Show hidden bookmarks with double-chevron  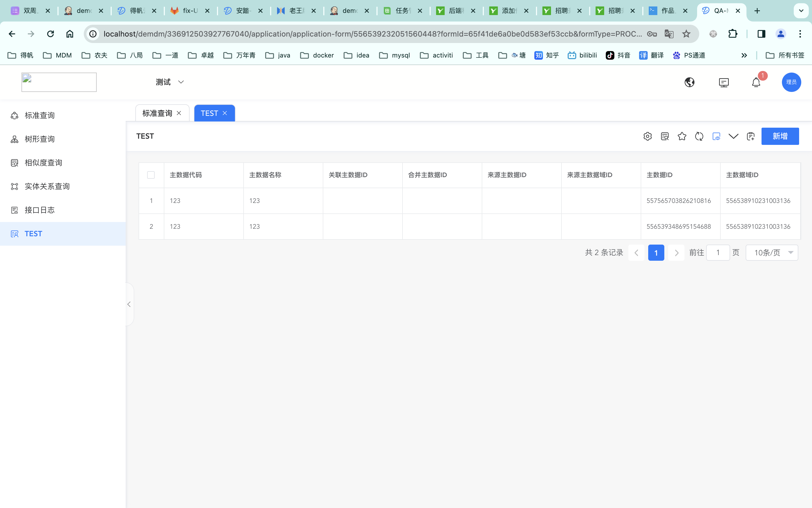tap(744, 55)
